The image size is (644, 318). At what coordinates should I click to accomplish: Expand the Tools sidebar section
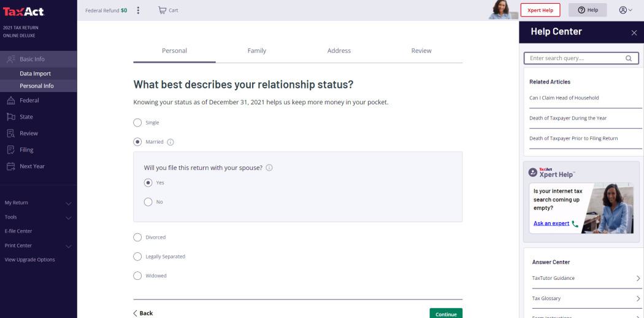pyautogui.click(x=38, y=217)
